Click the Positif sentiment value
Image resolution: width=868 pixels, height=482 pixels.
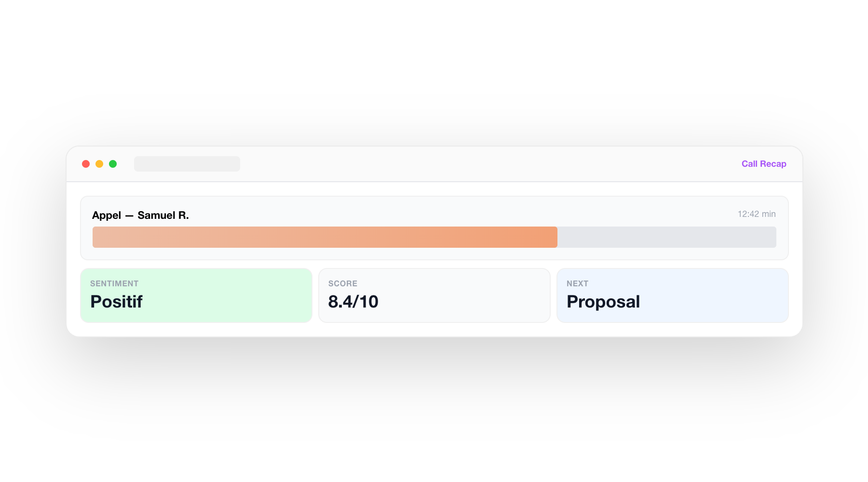(116, 302)
